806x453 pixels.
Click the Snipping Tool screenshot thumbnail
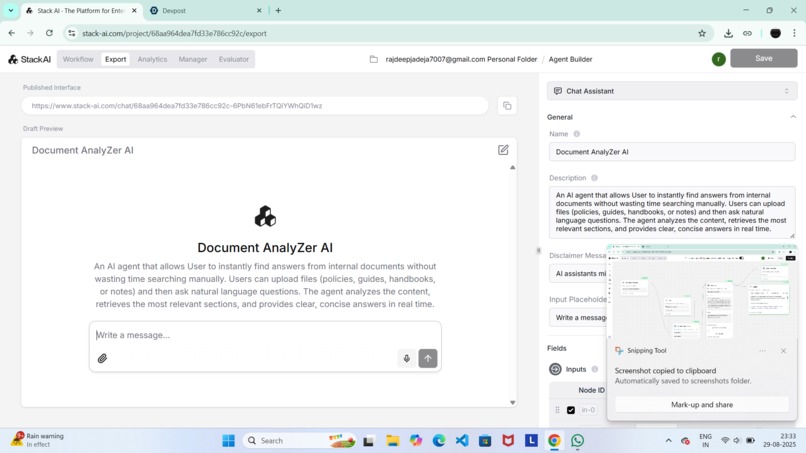pyautogui.click(x=702, y=292)
